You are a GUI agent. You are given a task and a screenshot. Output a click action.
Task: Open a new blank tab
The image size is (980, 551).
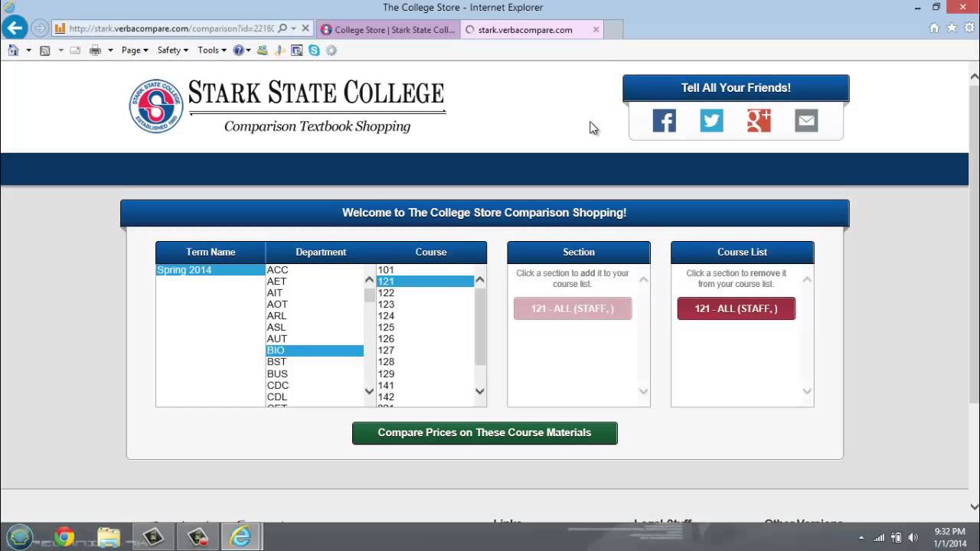coord(614,30)
